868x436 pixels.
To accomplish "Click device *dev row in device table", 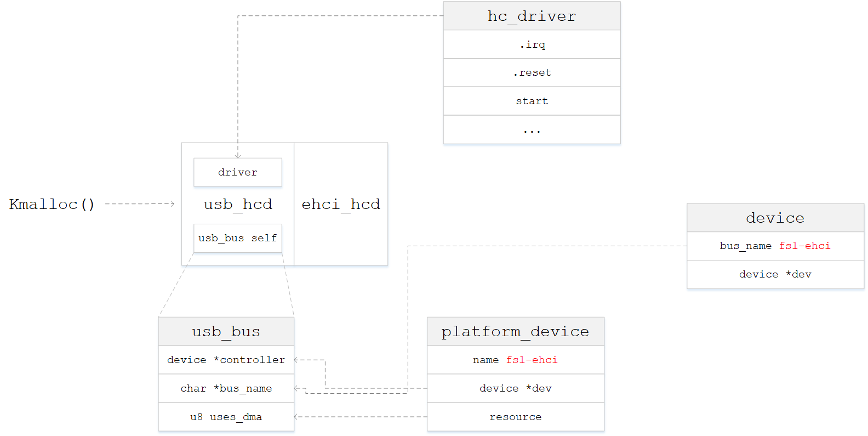I will tap(775, 274).
